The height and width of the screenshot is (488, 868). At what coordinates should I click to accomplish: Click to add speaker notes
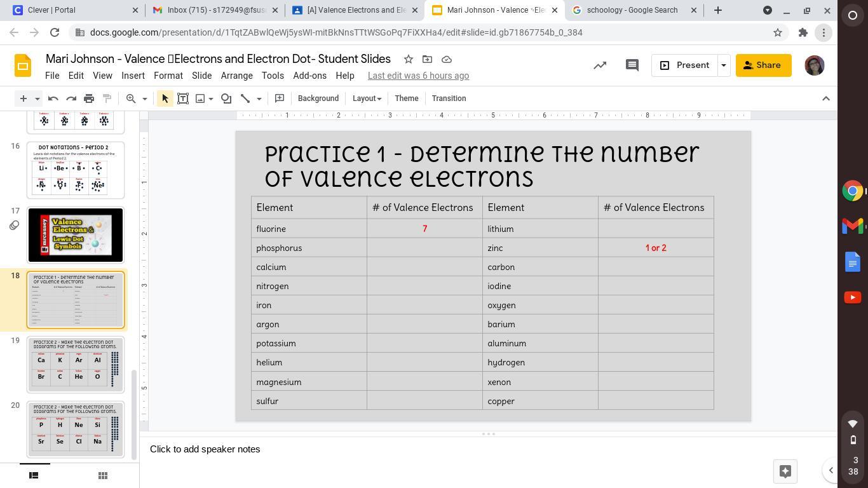pyautogui.click(x=205, y=449)
